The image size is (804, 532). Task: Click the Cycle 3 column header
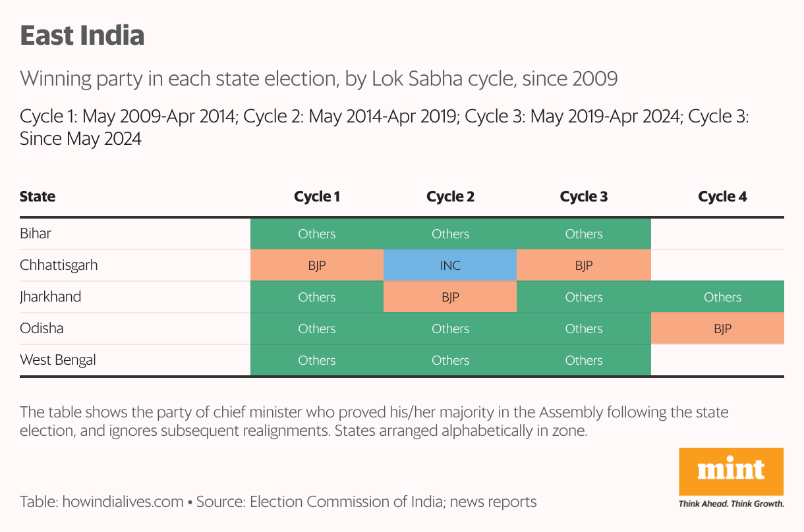584,196
